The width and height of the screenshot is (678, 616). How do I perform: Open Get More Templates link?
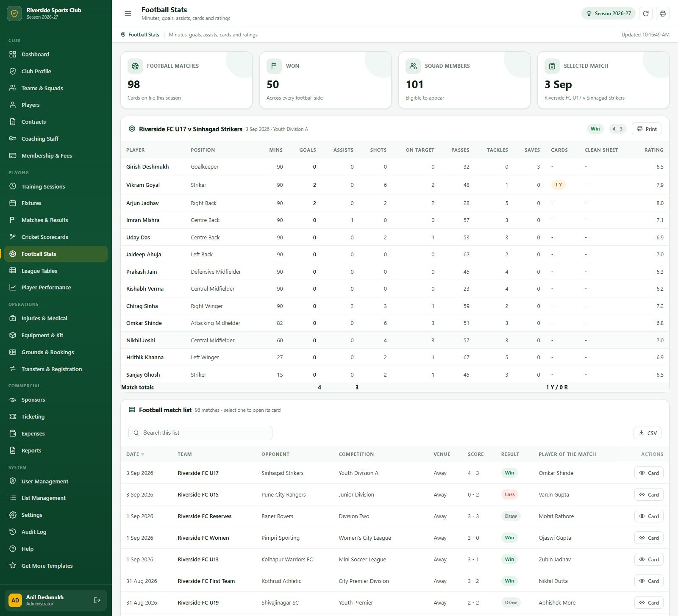pos(56,566)
